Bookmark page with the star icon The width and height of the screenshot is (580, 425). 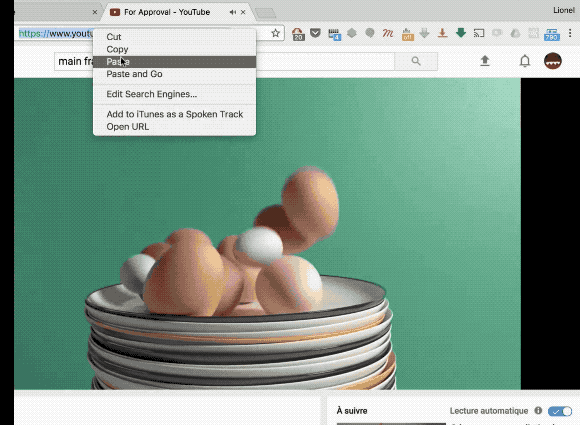coord(276,33)
